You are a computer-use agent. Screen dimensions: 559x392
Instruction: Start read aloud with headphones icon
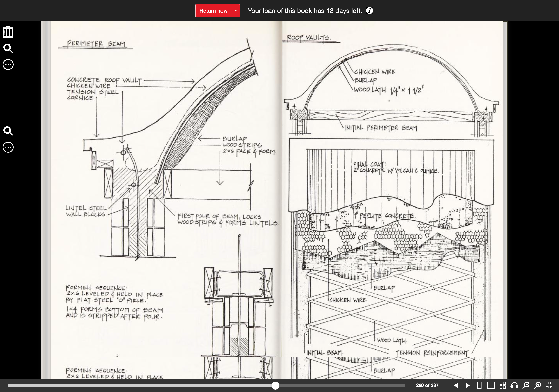pos(514,385)
